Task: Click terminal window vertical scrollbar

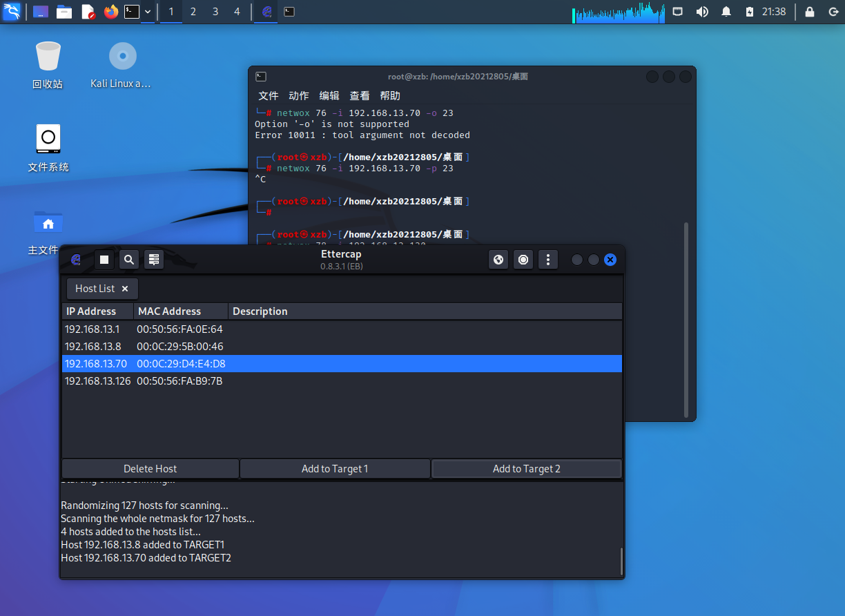Action: (x=686, y=320)
